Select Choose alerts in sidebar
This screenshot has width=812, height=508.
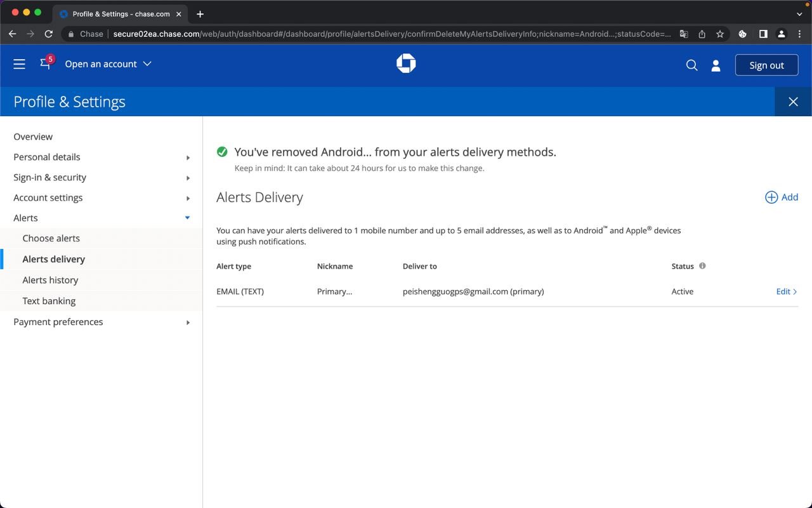coord(51,238)
